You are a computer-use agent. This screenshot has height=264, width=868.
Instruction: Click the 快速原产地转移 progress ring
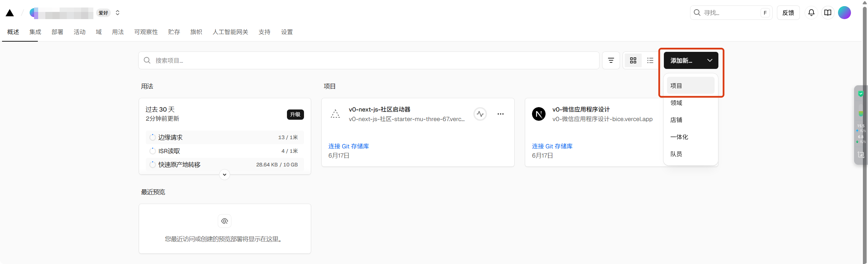pos(153,165)
